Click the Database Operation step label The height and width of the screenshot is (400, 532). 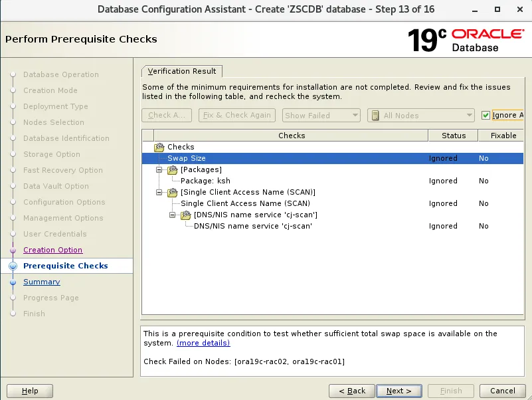coord(61,74)
